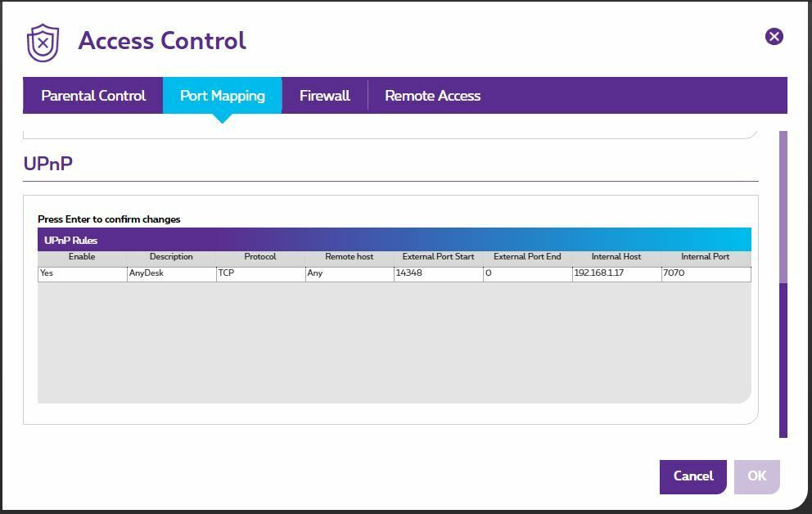This screenshot has height=514, width=812.
Task: Select the Port Mapping tab
Action: pos(222,96)
